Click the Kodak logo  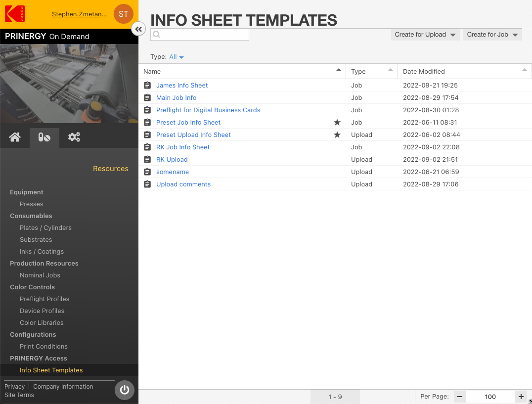(15, 14)
